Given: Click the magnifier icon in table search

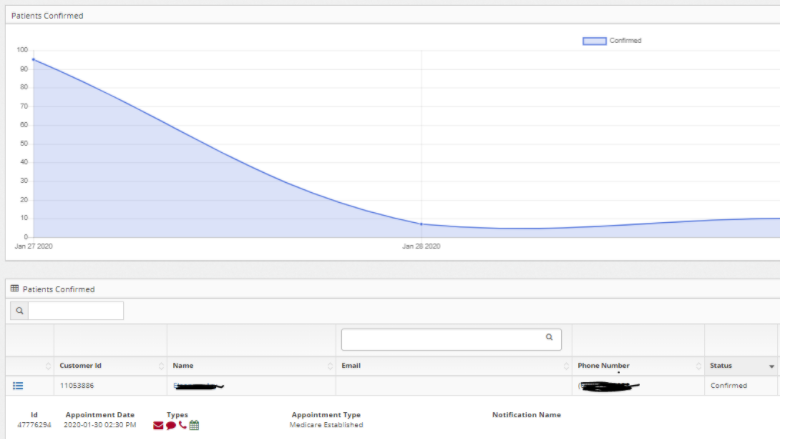Looking at the screenshot, I should pos(18,311).
